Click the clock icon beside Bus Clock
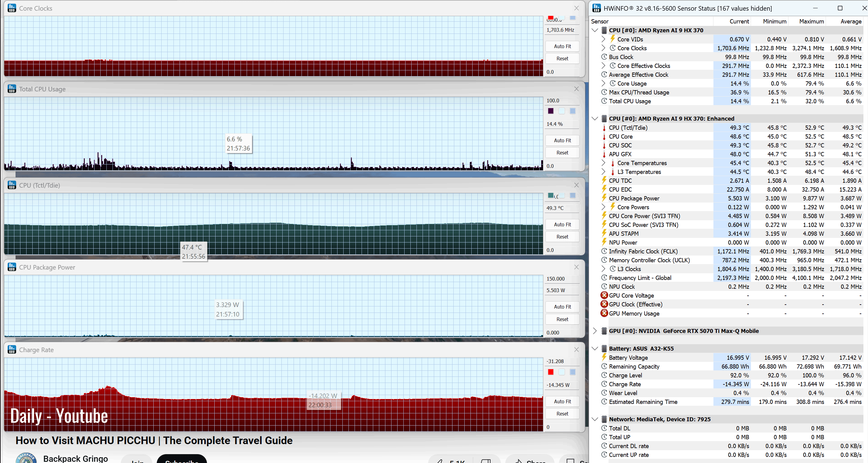The width and height of the screenshot is (868, 463). point(604,57)
